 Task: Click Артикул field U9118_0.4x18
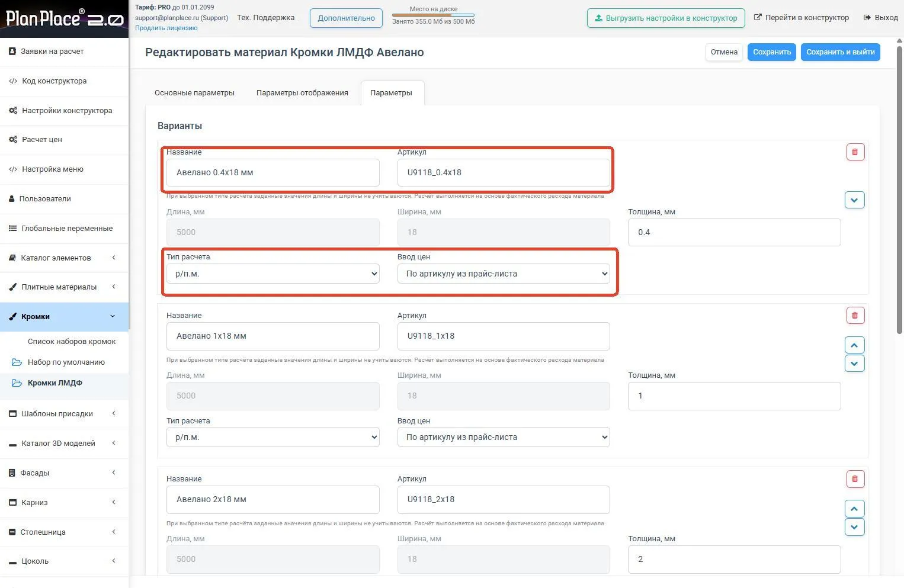504,172
